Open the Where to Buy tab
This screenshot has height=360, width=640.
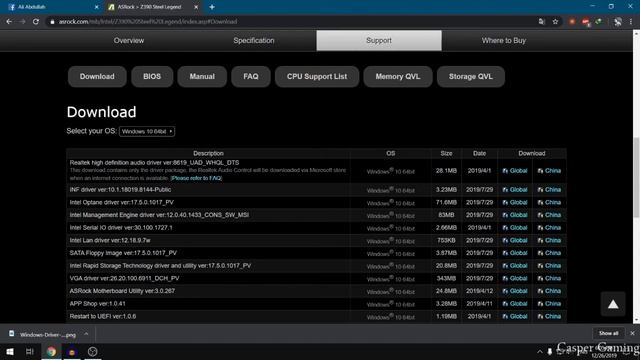(x=504, y=40)
